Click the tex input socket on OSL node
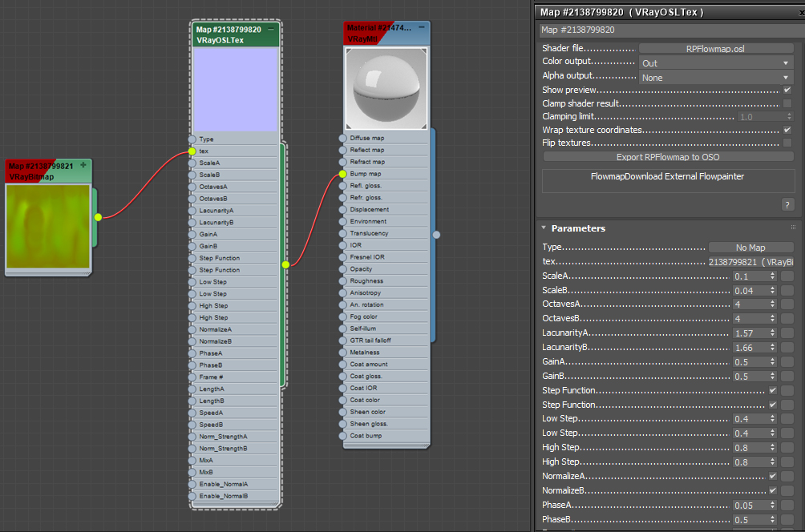 192,151
